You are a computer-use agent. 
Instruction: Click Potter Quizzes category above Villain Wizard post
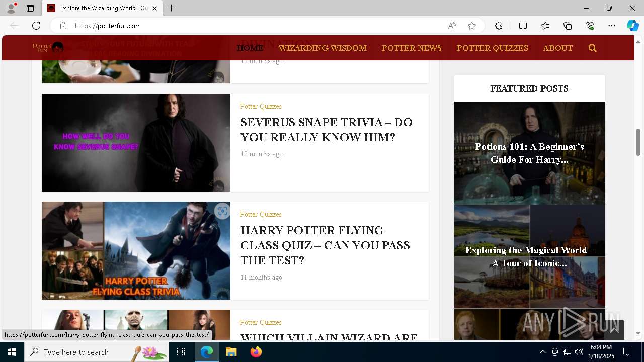tap(261, 322)
